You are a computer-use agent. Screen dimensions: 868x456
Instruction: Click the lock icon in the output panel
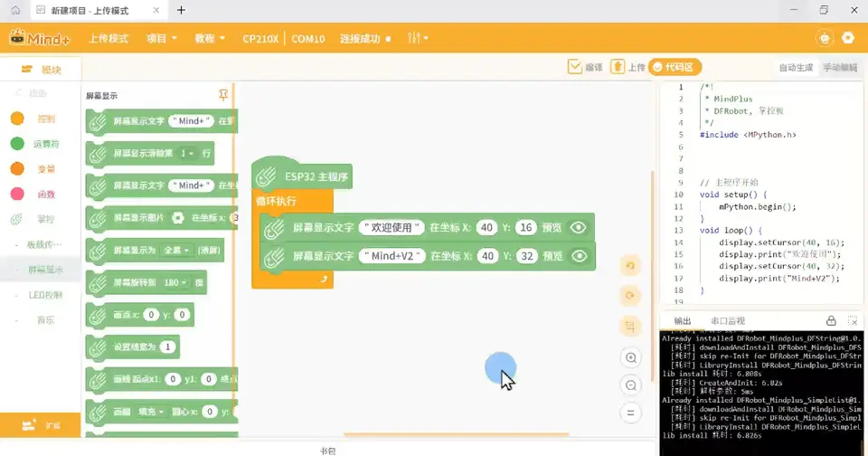[x=831, y=321]
